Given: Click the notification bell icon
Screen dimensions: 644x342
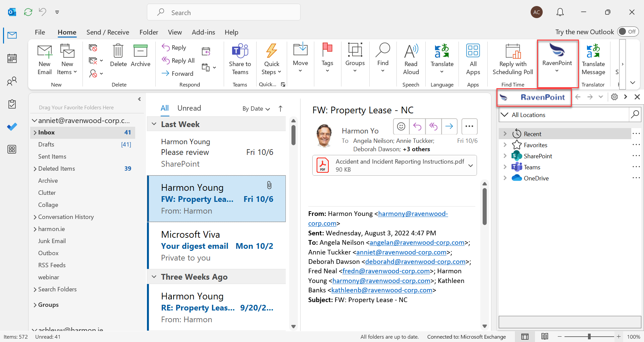Looking at the screenshot, I should point(560,12).
